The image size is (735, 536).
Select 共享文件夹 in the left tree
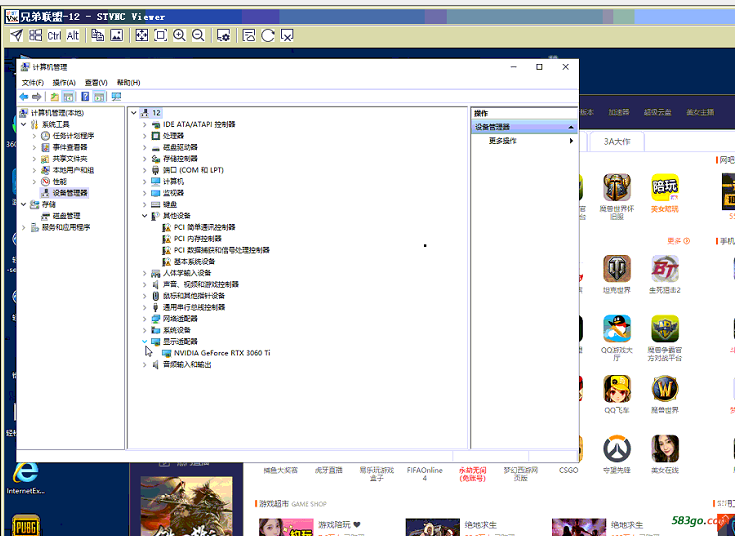click(x=69, y=159)
